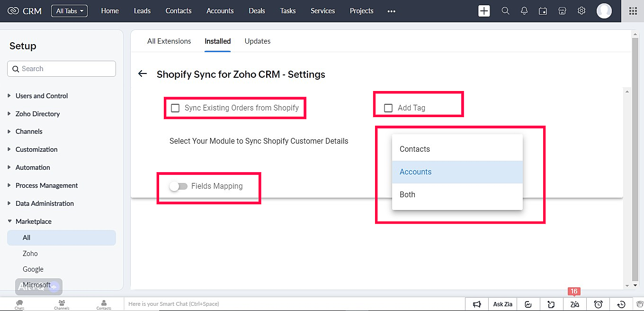Open Zia notifications with 16 badge
The height and width of the screenshot is (311, 644).
574,304
